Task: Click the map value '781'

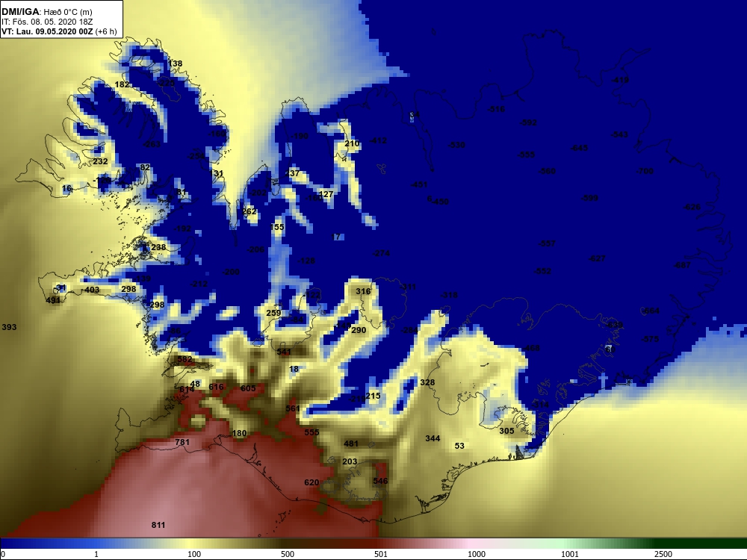Action: pos(182,442)
